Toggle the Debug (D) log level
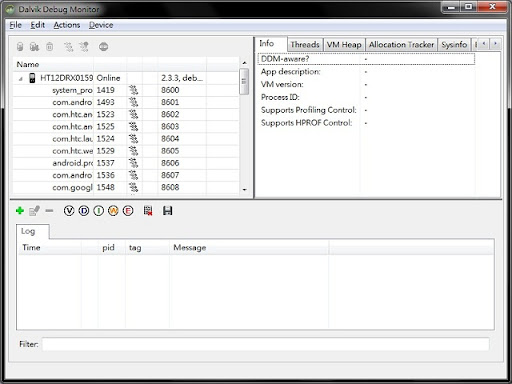This screenshot has width=512, height=384. pos(84,211)
